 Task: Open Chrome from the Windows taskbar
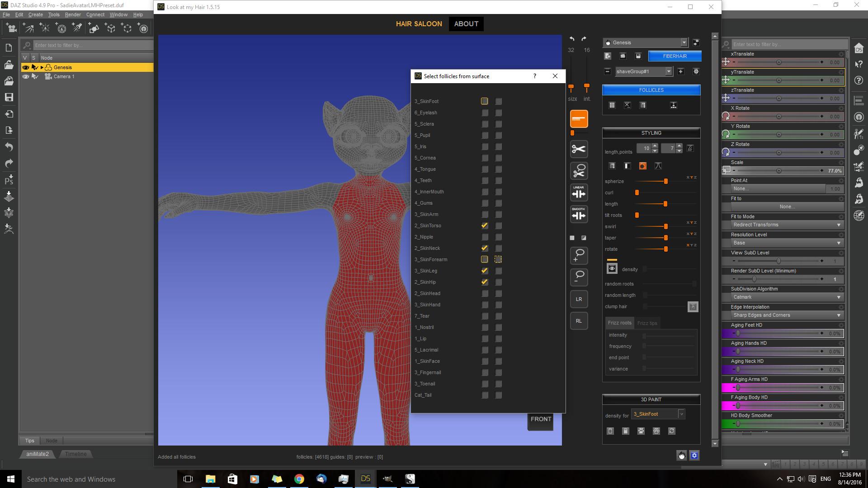tap(299, 479)
